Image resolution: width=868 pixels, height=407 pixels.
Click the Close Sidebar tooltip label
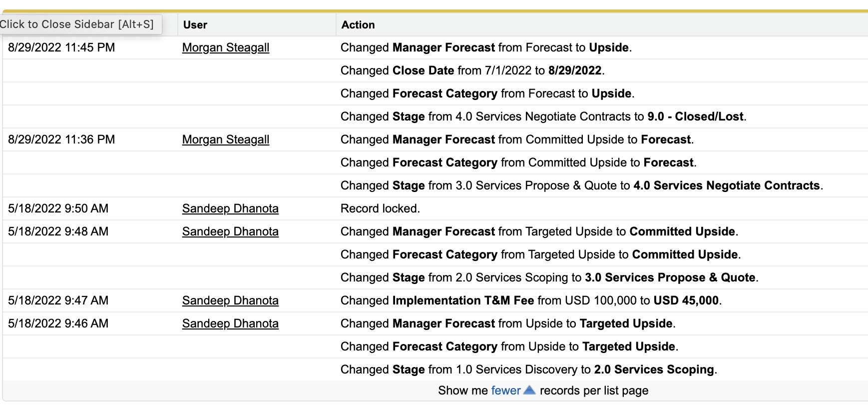[77, 24]
